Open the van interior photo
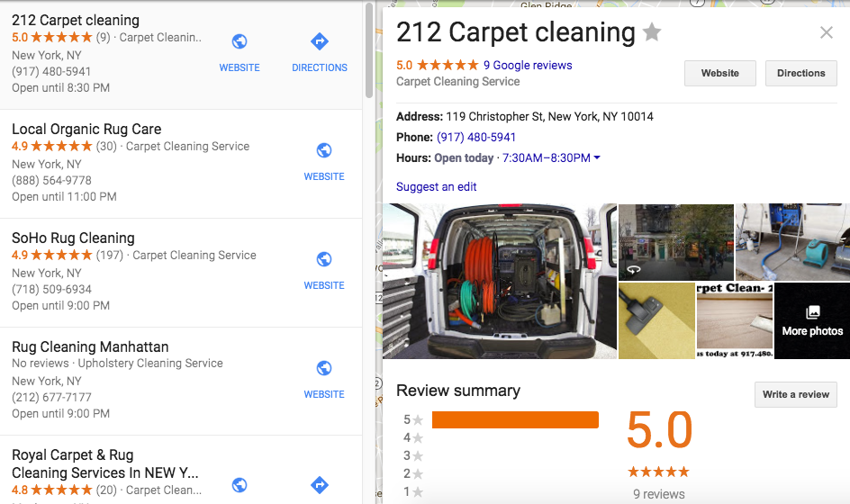This screenshot has width=850, height=504. pos(499,281)
